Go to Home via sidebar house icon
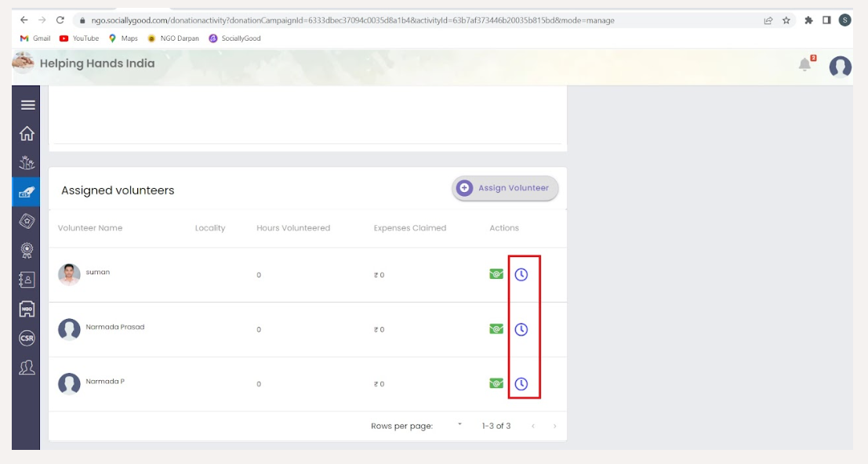The height and width of the screenshot is (464, 868). pos(27,133)
